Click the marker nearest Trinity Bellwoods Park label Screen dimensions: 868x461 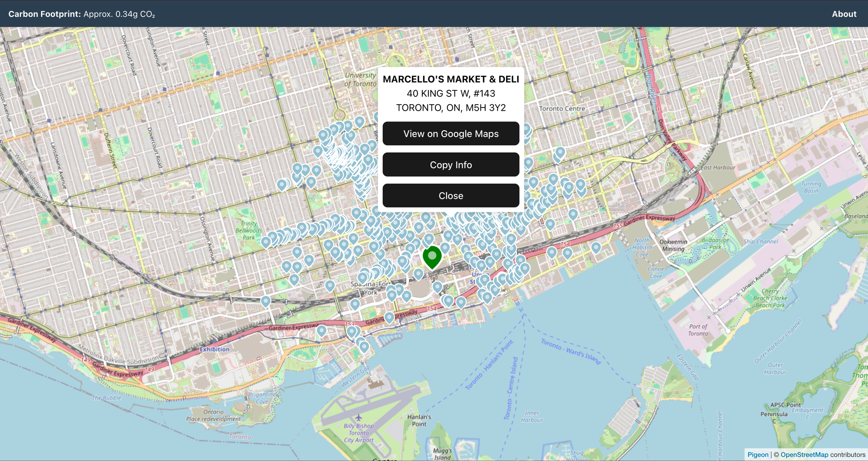(x=266, y=242)
